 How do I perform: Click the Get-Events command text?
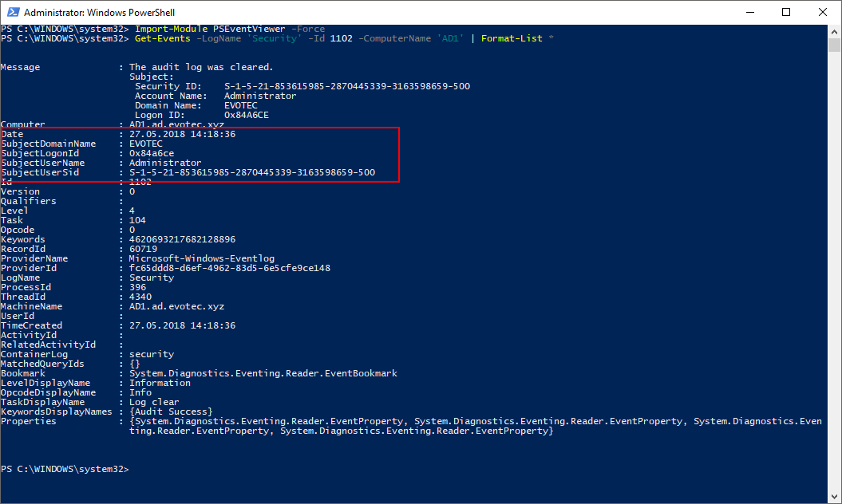[x=162, y=37]
